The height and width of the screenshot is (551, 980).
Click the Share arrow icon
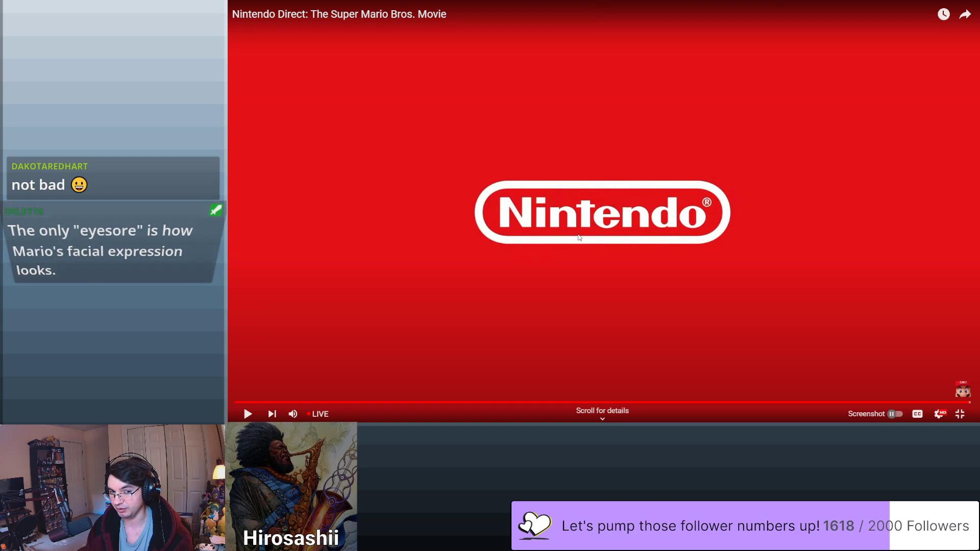(965, 14)
